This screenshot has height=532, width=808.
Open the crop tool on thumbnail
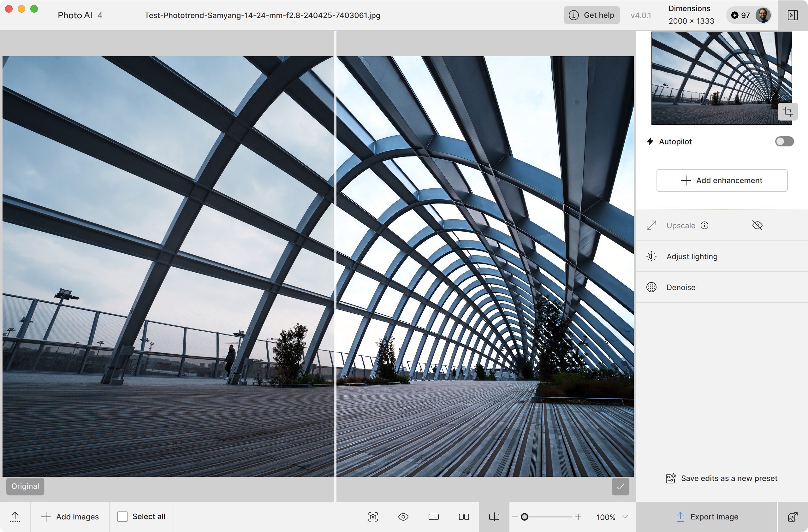(x=787, y=111)
